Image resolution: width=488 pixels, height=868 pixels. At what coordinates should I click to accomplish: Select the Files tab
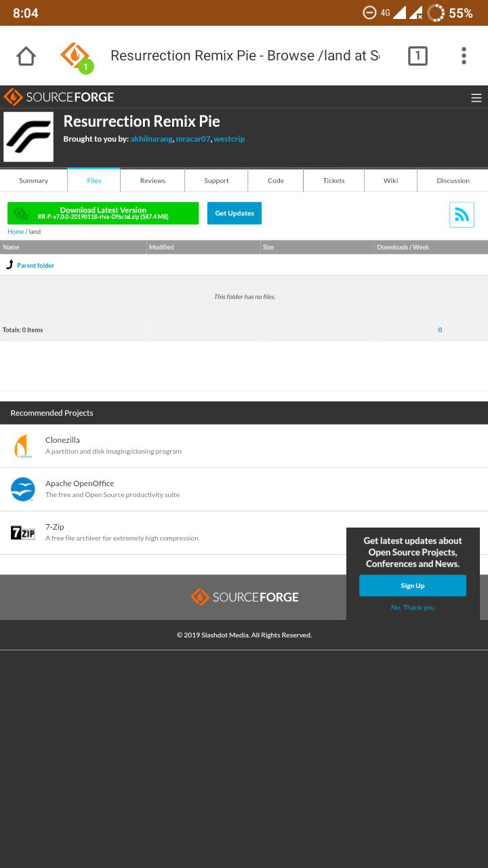(x=94, y=180)
